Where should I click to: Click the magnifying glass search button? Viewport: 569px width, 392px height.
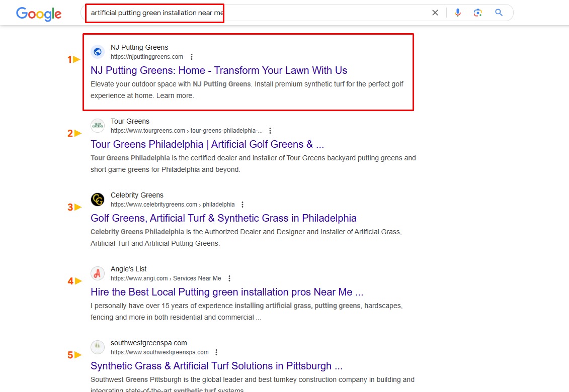tap(499, 13)
